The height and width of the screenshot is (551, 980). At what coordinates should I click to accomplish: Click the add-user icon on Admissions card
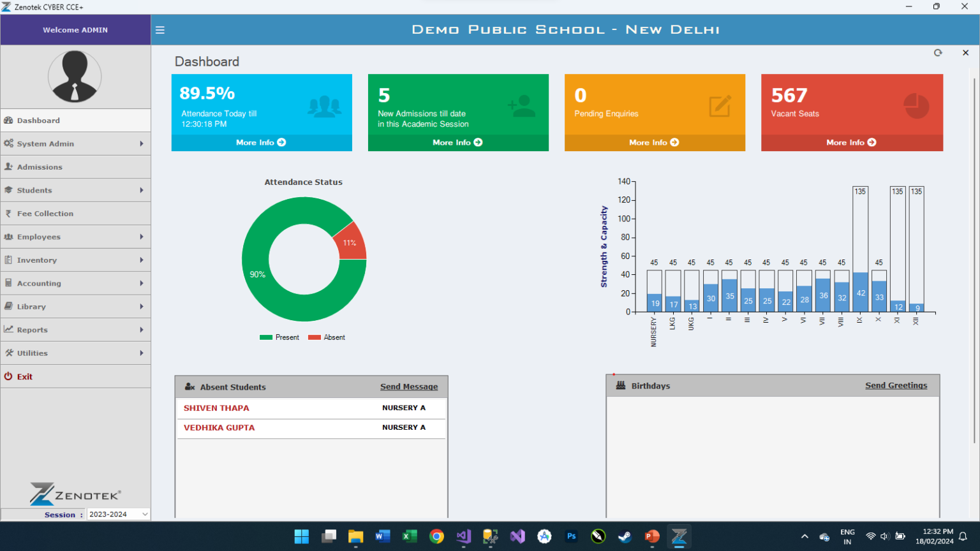[x=522, y=106]
